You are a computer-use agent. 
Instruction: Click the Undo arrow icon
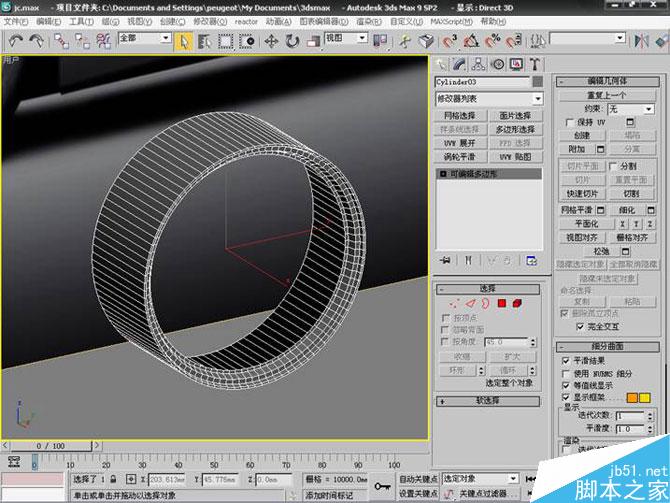point(15,41)
